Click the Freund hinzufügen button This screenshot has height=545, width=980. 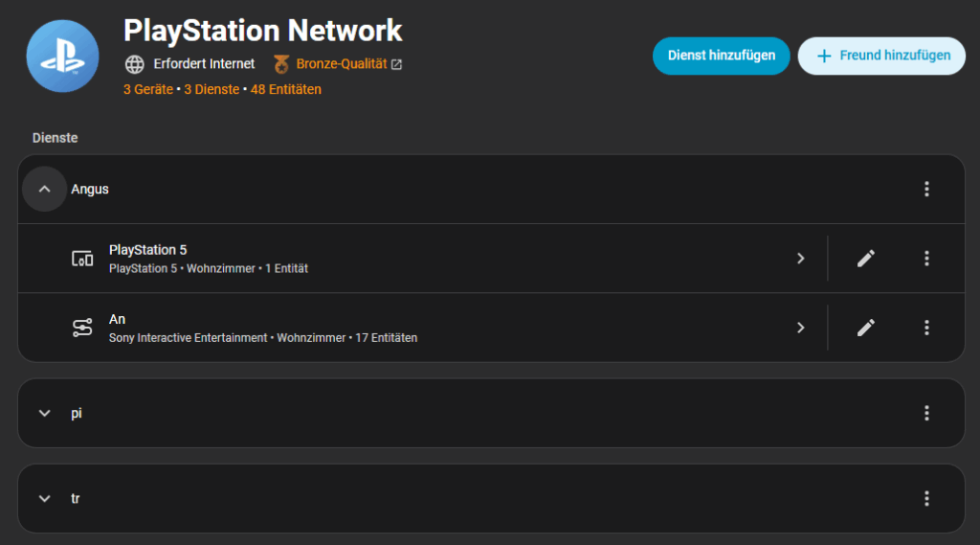click(881, 56)
